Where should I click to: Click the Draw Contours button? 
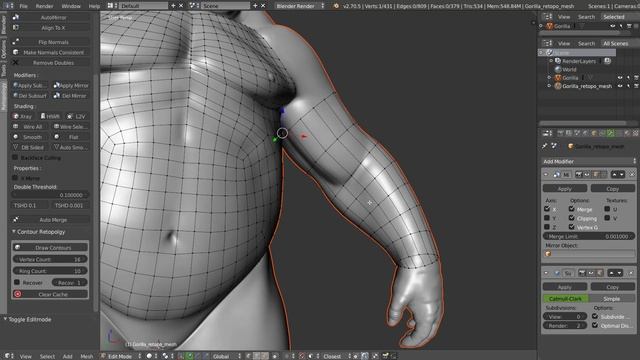pos(51,247)
